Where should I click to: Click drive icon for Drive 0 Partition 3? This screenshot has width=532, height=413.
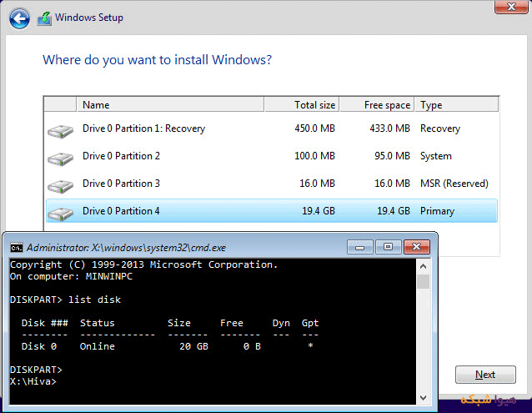pyautogui.click(x=61, y=185)
